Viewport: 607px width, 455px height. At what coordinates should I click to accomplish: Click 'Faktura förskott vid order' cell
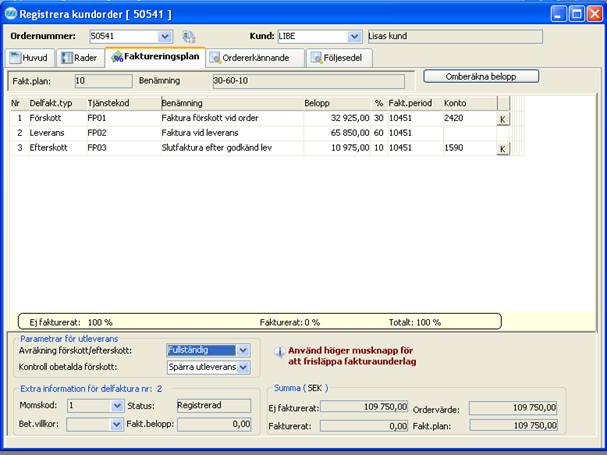pos(232,118)
